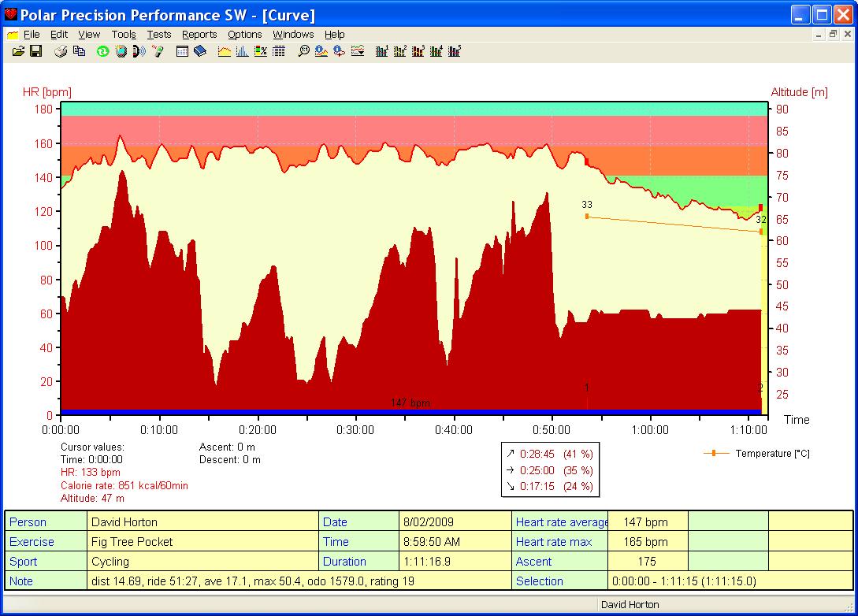Toggle the percent distribution chart icon
Viewport: 858px width, 616px height.
pyautogui.click(x=262, y=50)
